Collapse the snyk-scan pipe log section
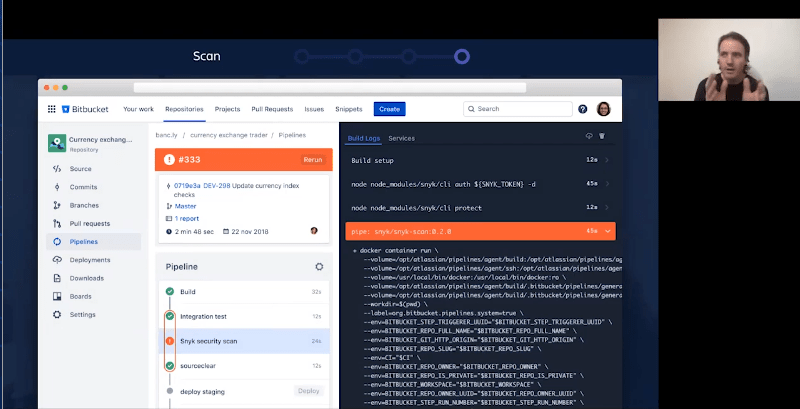This screenshot has width=800, height=409. 607,231
